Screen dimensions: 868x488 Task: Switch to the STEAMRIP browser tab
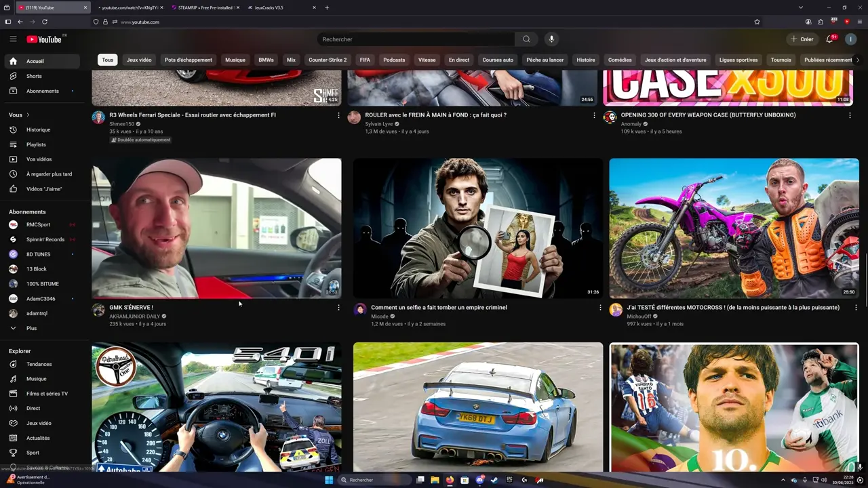205,7
